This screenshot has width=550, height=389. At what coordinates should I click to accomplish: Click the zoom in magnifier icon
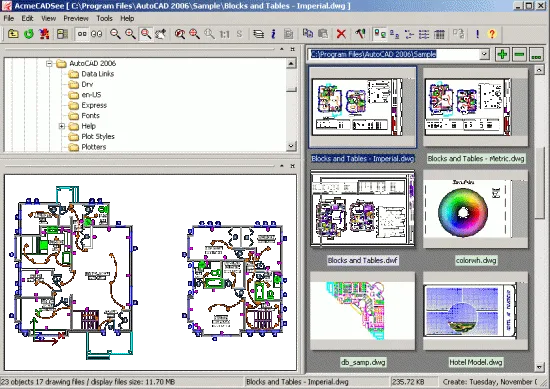tap(130, 34)
